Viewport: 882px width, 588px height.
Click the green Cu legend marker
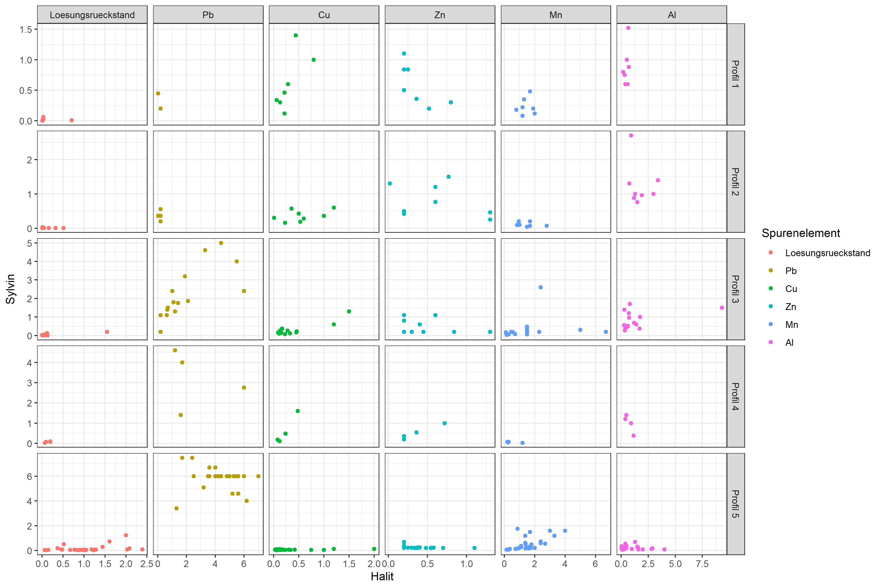click(771, 288)
